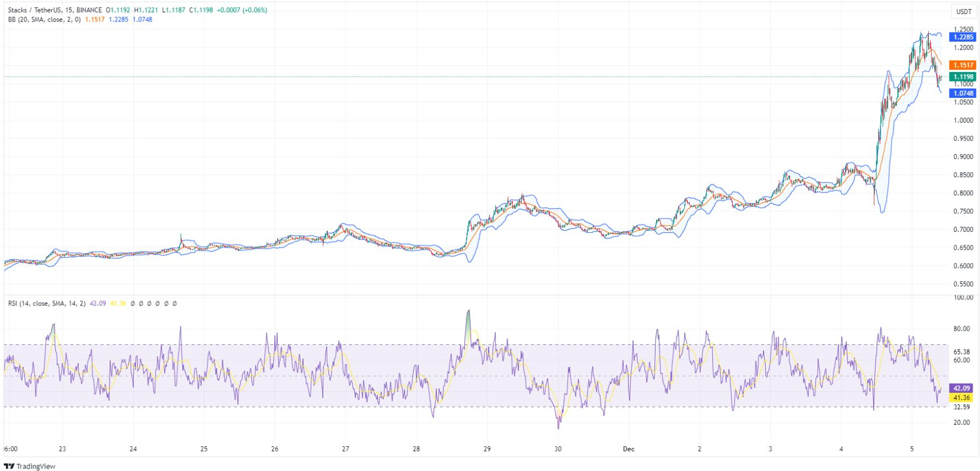The width and height of the screenshot is (980, 471).
Task: Click the 0.5500 price scale label
Action: pos(963,284)
